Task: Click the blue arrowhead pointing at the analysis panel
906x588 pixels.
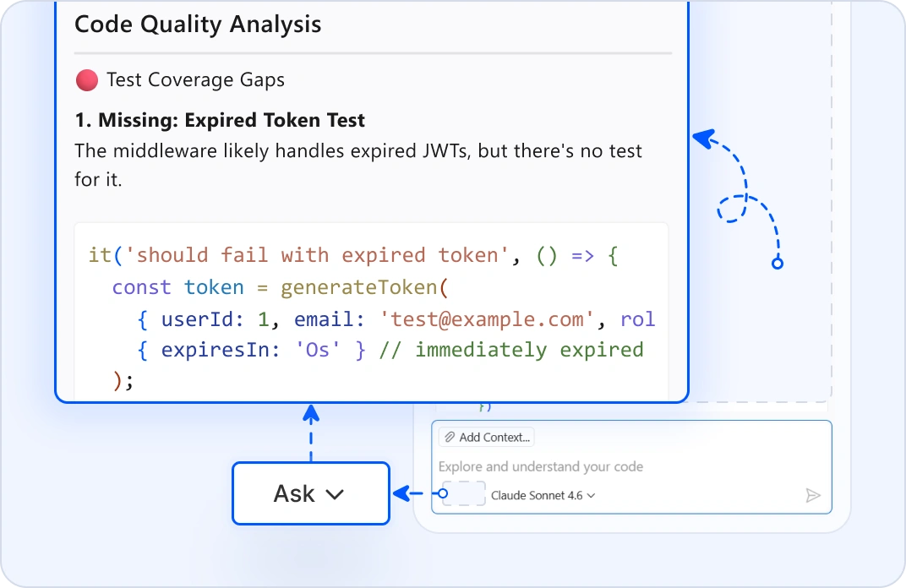Action: coord(704,139)
